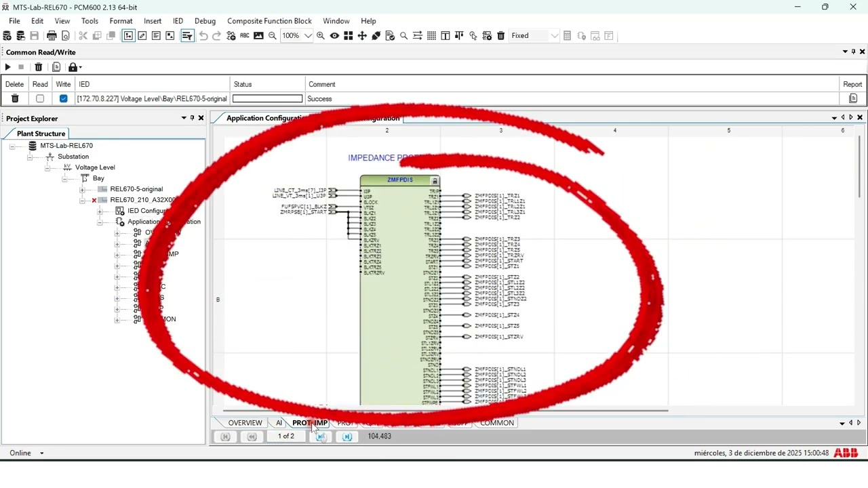The image size is (868, 488).
Task: Click the horizontal scrollbar of the diagram
Action: (446, 410)
